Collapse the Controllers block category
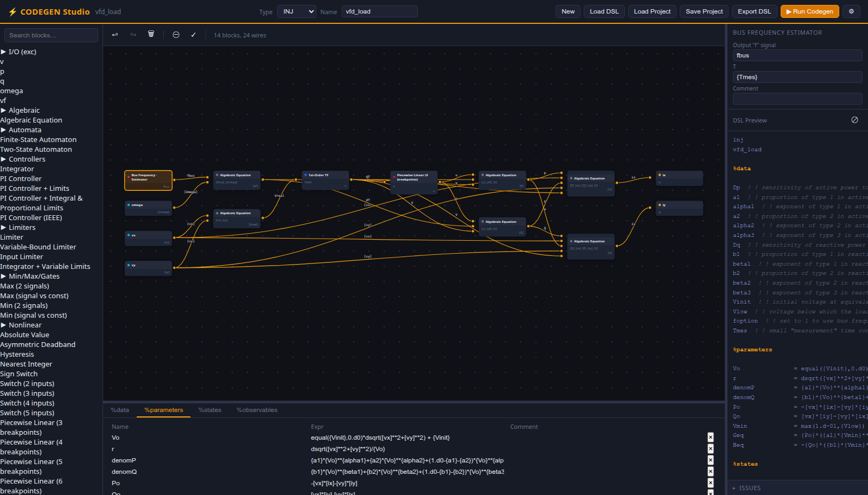 tap(23, 159)
